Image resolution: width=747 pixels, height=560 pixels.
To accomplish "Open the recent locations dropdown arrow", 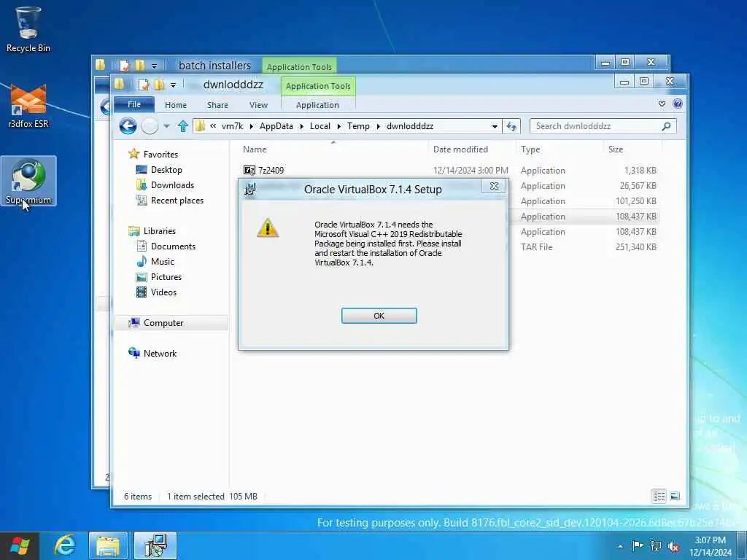I will pyautogui.click(x=166, y=126).
